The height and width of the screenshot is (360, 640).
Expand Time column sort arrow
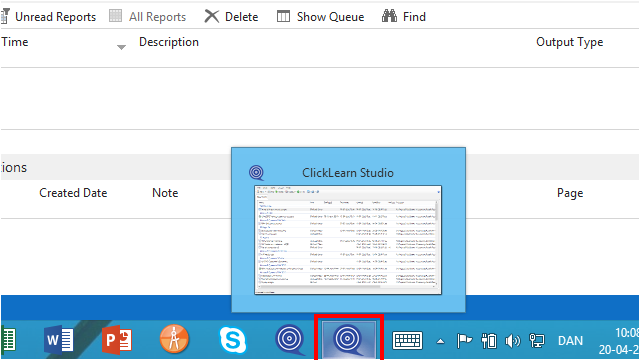(x=121, y=47)
